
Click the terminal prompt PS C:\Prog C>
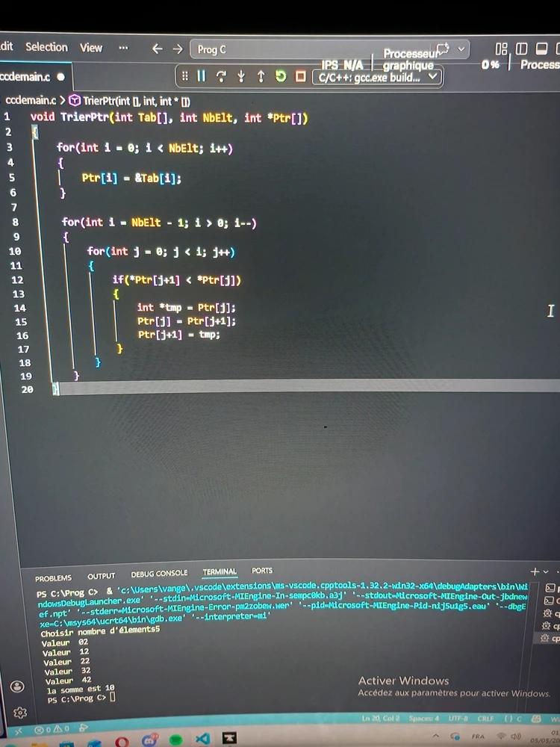point(77,699)
